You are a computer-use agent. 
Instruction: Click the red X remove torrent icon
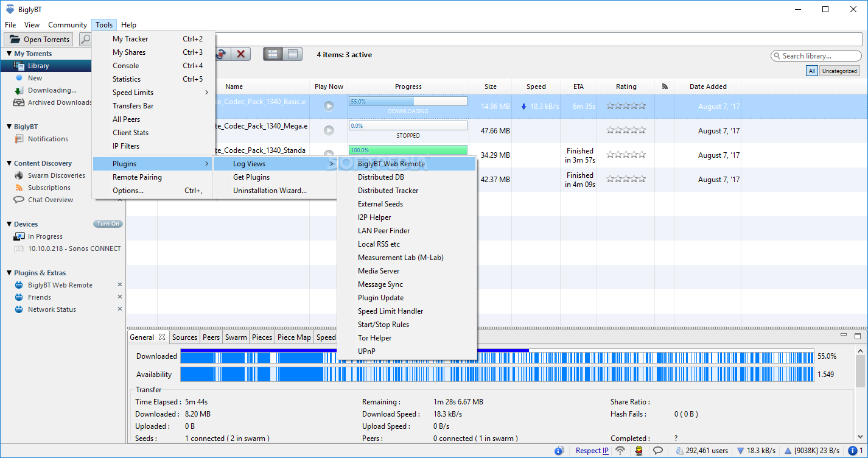pyautogui.click(x=241, y=54)
